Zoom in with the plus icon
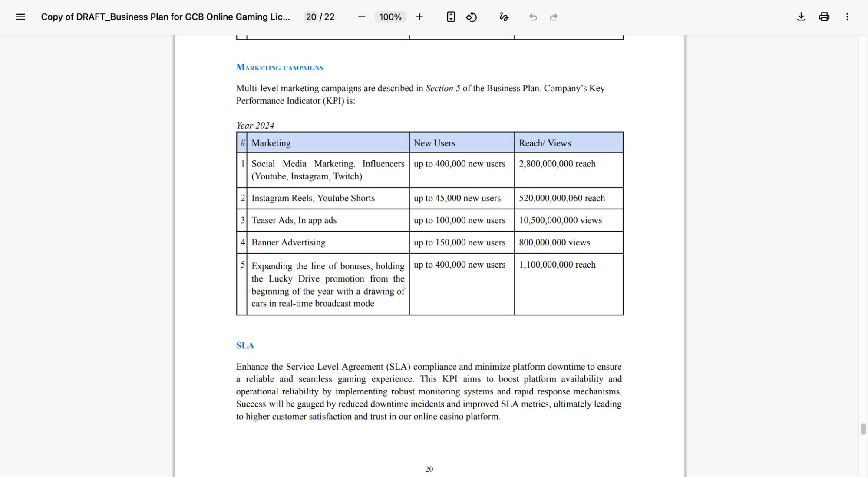868x477 pixels. 419,17
